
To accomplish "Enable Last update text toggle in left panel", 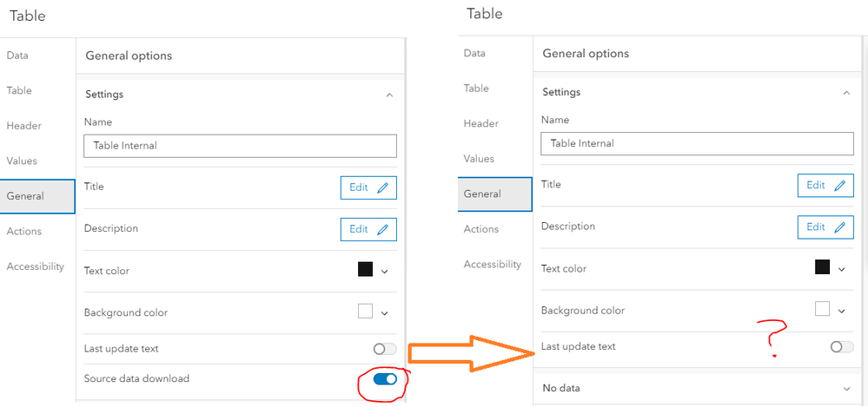I will [x=385, y=349].
